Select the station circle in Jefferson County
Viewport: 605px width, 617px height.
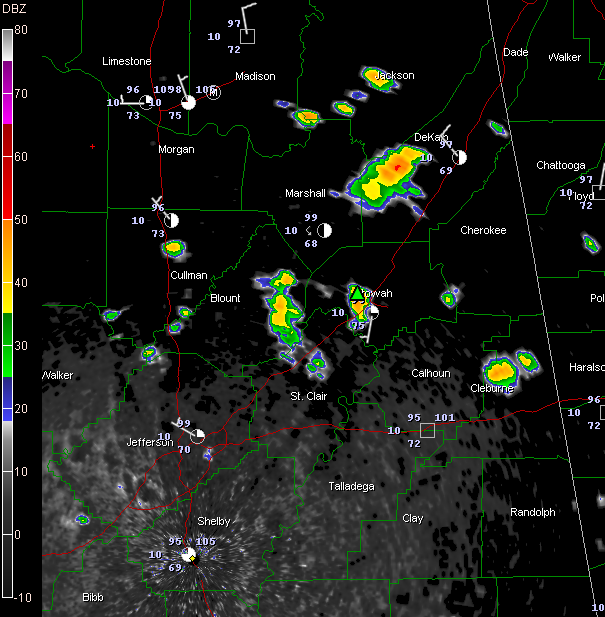198,435
